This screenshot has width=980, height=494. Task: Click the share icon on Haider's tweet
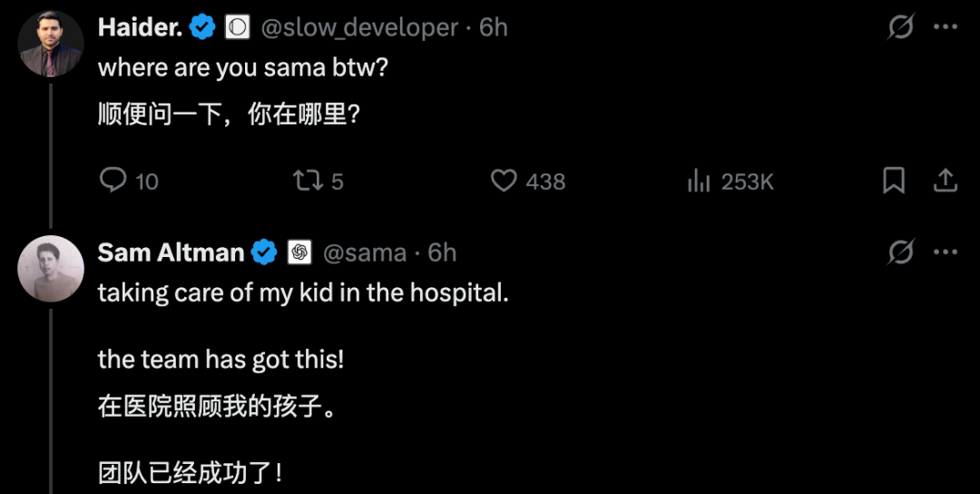point(946,181)
